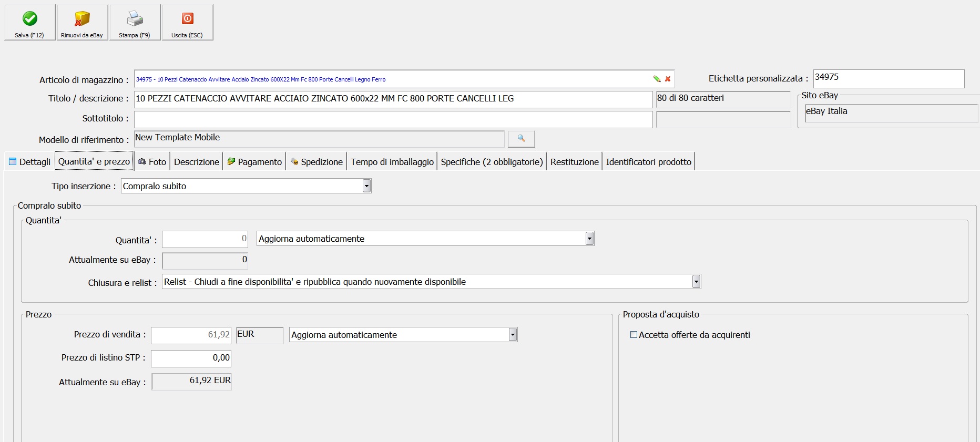
Task: Open the quantity Aggiorna automaticamente dropdown
Action: [x=589, y=239]
